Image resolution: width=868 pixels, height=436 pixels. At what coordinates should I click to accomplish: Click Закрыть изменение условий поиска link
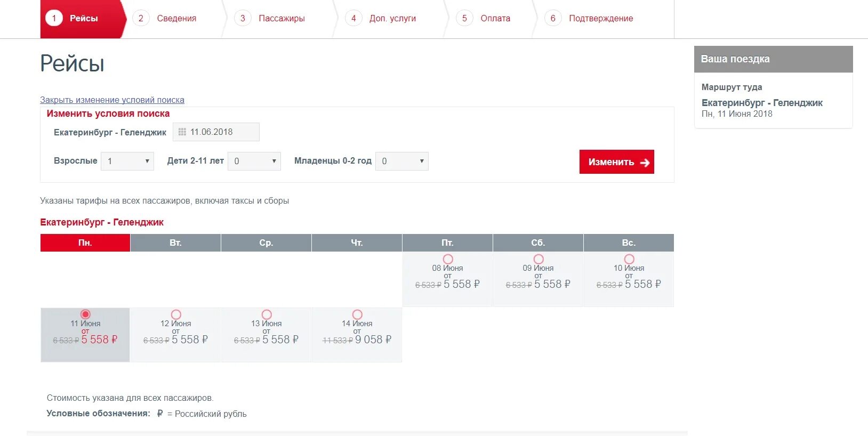112,100
